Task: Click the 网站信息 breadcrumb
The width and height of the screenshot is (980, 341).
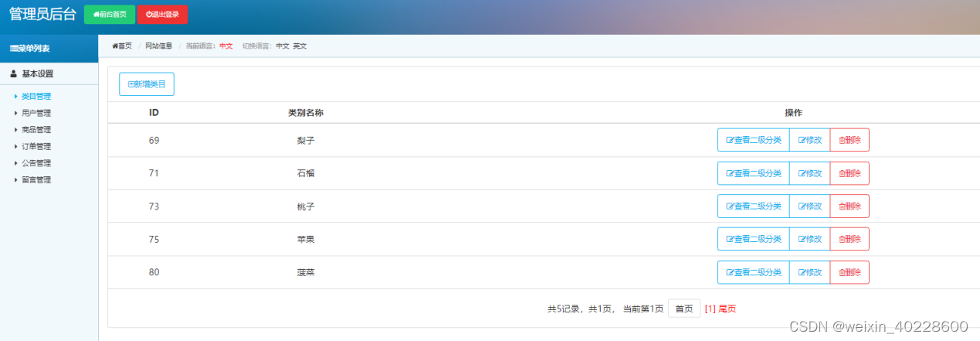Action: 159,46
